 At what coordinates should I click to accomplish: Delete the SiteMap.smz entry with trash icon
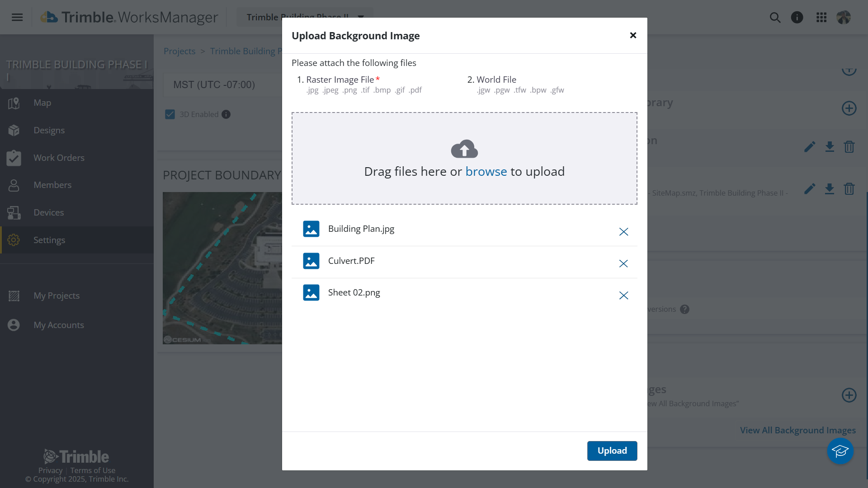tap(849, 188)
